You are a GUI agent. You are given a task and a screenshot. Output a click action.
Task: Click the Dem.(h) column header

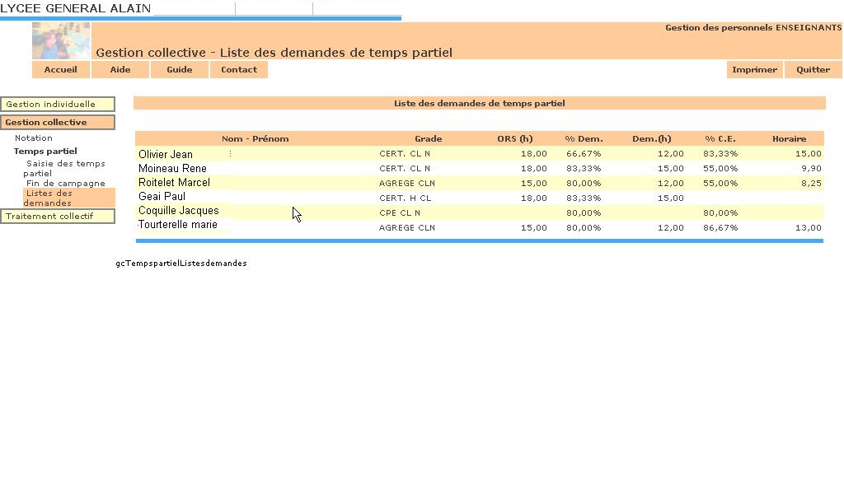651,139
